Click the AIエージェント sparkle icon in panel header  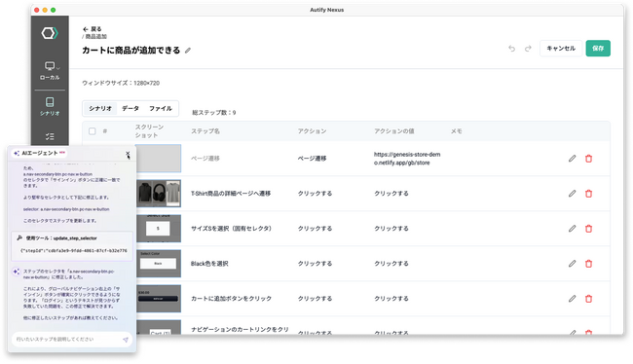(17, 154)
